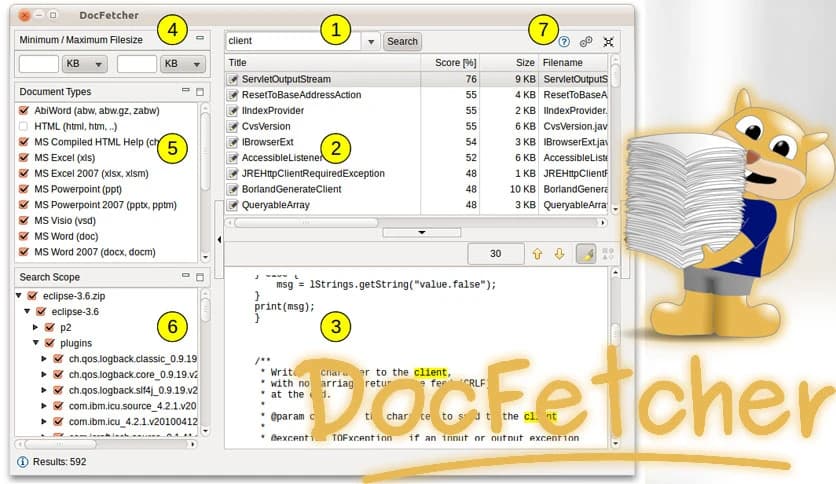Viewport: 836px width, 484px height.
Task: Sort results by Filename column
Action: 573,63
